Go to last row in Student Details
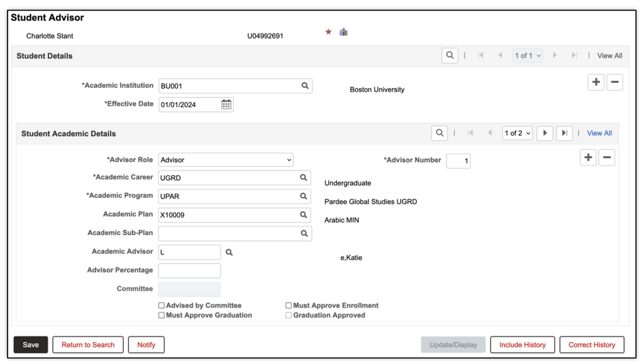The image size is (644, 364). tap(574, 55)
